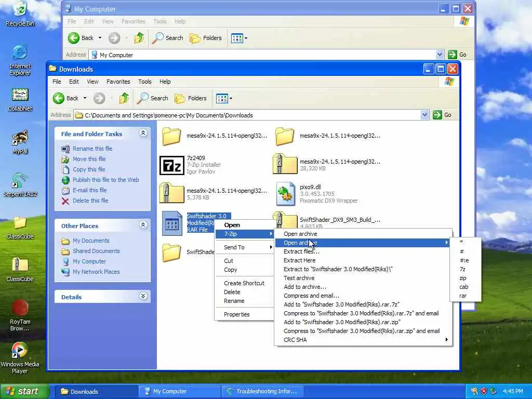Click Back in the Downloads window
Viewport: 532px width, 399px height.
point(66,98)
